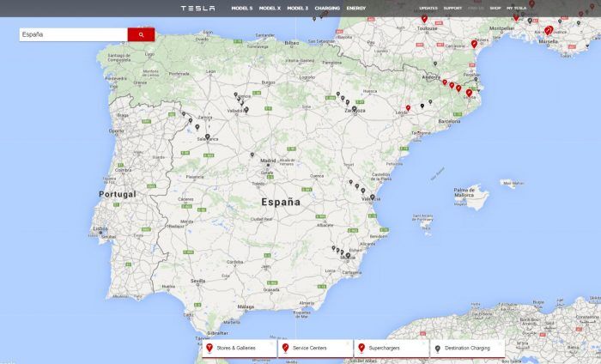Click the España country label on map
Screen dimensions: 601x364
281,202
